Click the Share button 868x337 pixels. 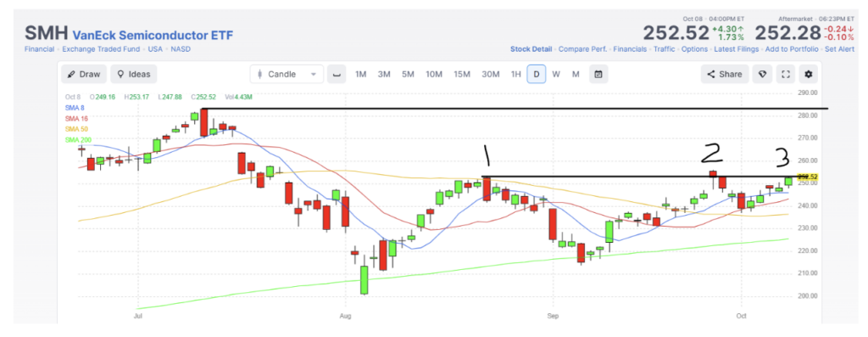(x=725, y=74)
